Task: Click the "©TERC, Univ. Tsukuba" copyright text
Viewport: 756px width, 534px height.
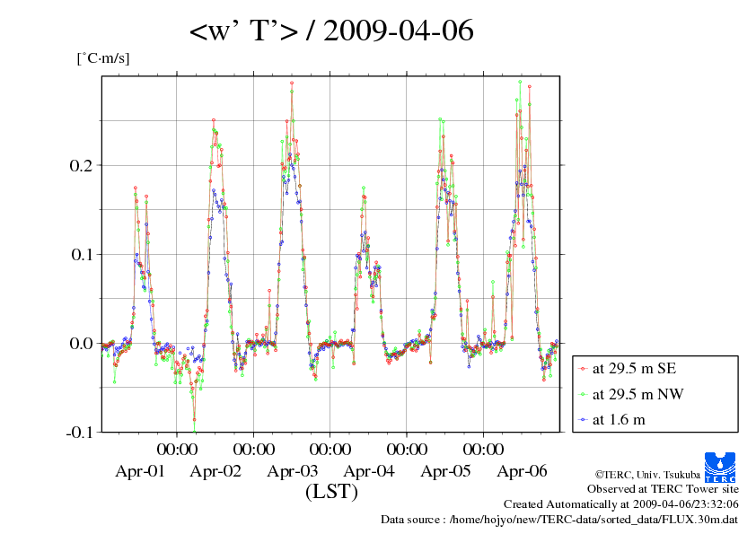Action: [x=647, y=475]
